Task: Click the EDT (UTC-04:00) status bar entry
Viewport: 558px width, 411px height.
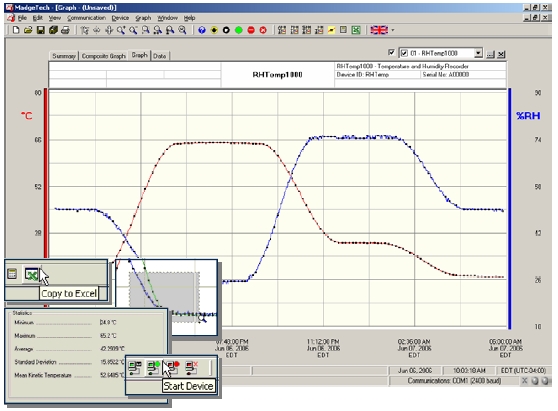Action: click(523, 370)
